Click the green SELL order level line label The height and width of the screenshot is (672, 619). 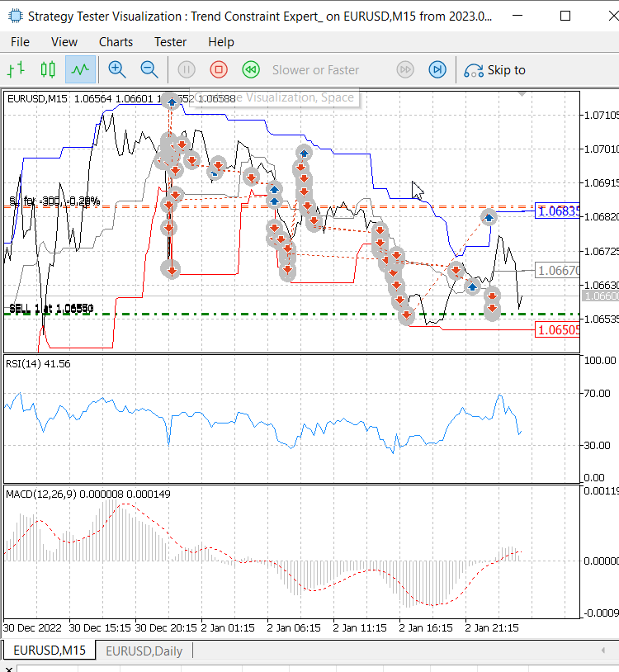click(51, 309)
